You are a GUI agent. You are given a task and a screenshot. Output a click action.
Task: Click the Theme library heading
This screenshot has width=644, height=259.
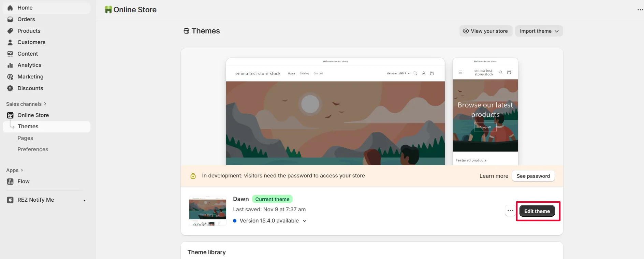(206, 252)
